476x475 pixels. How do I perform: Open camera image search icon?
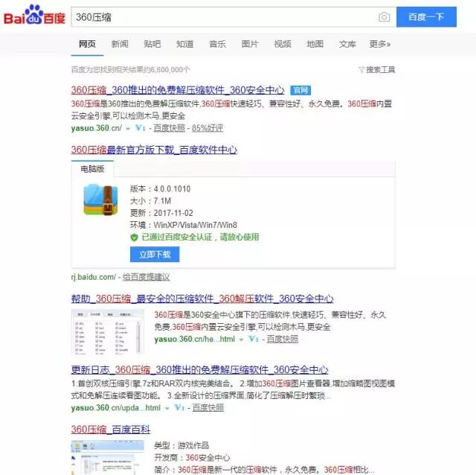click(x=384, y=17)
